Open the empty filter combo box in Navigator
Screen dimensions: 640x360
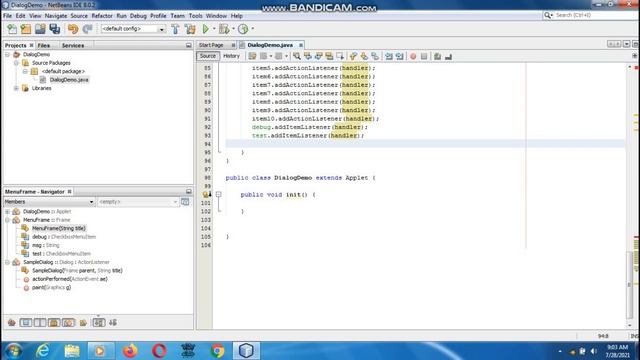(138, 202)
